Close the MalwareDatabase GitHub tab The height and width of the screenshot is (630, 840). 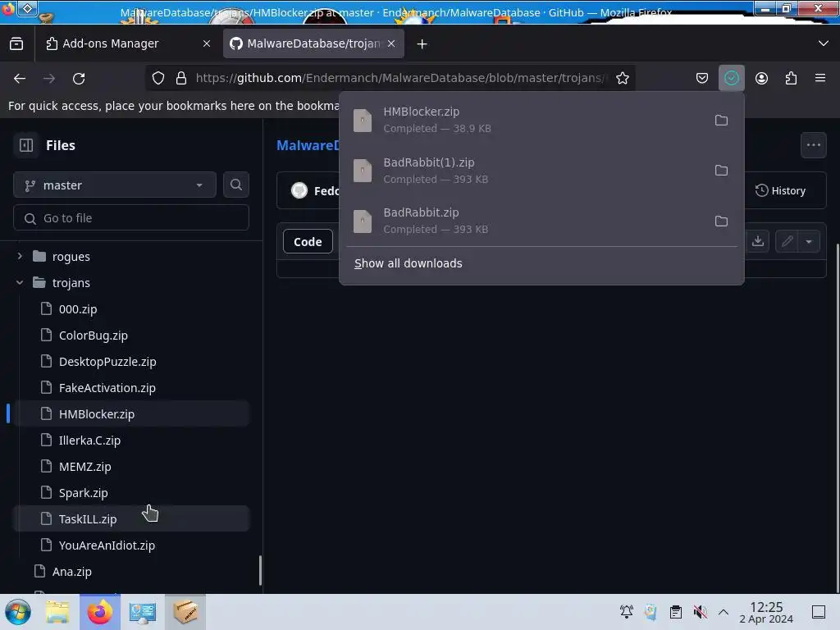391,43
